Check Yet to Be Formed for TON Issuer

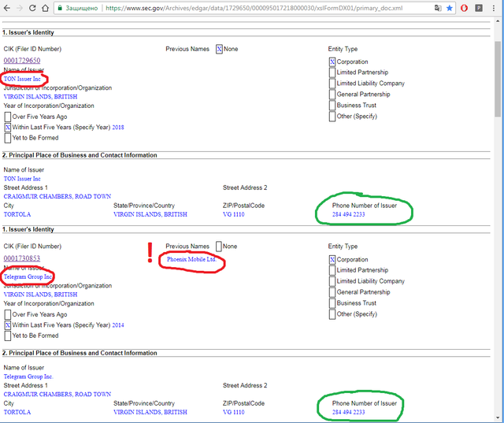point(8,138)
